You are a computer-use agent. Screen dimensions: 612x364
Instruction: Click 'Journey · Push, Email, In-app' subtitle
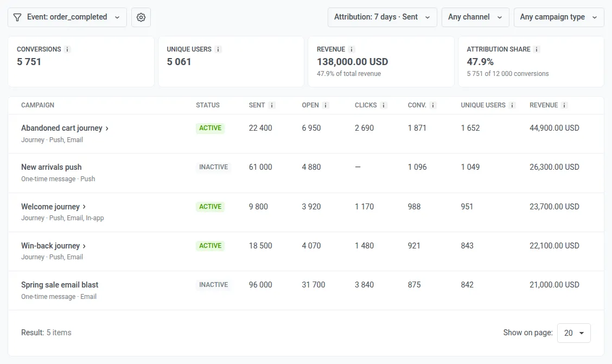62,218
